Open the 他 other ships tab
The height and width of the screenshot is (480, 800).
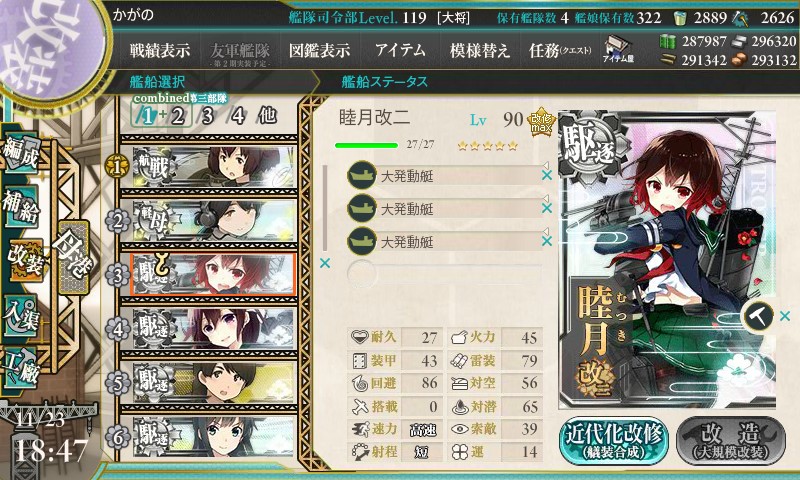pyautogui.click(x=268, y=116)
